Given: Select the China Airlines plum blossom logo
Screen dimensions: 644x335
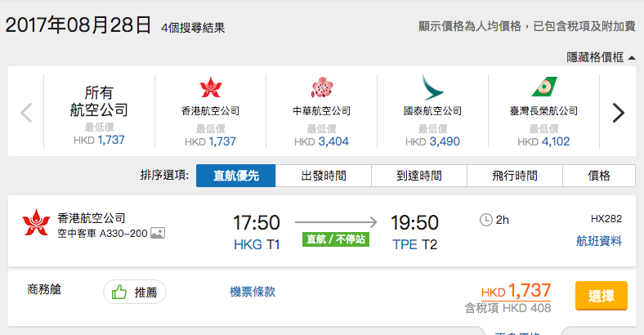Looking at the screenshot, I should coord(321,87).
